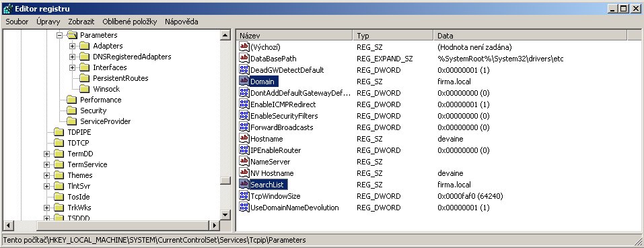Select the TDTCP folder icon

click(59, 143)
